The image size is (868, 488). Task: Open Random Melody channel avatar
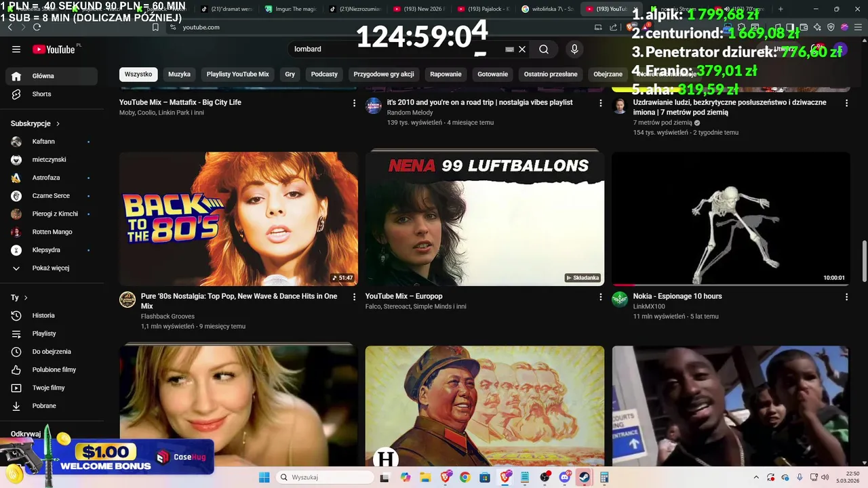tap(374, 106)
